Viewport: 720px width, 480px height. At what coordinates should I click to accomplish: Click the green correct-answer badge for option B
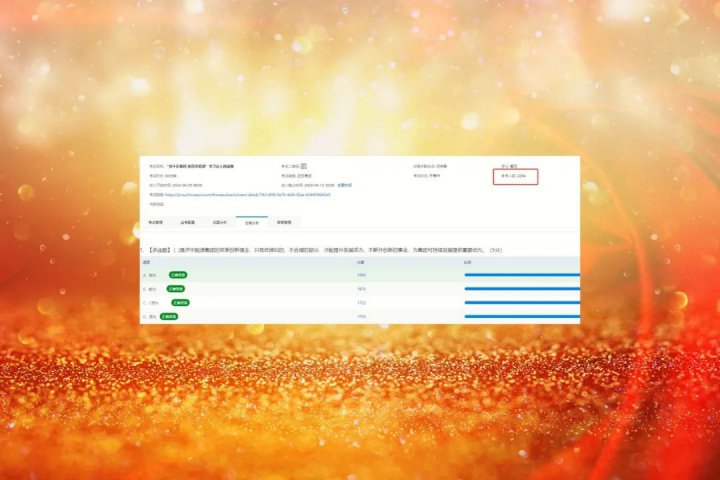[x=176, y=288]
